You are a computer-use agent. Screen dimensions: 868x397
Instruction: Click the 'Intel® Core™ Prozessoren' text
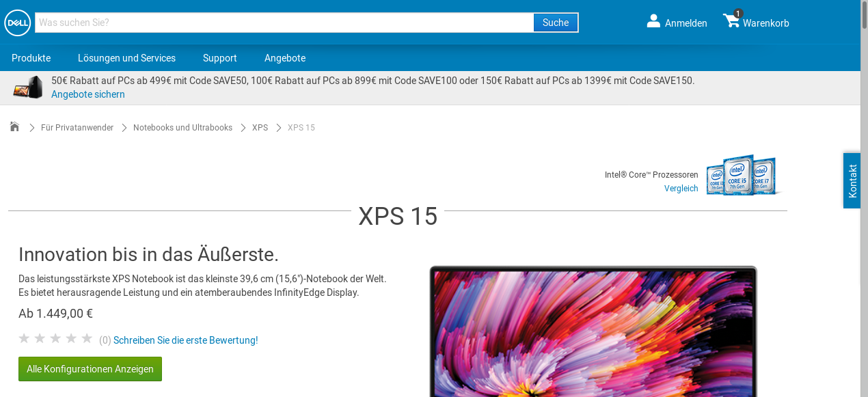651,175
